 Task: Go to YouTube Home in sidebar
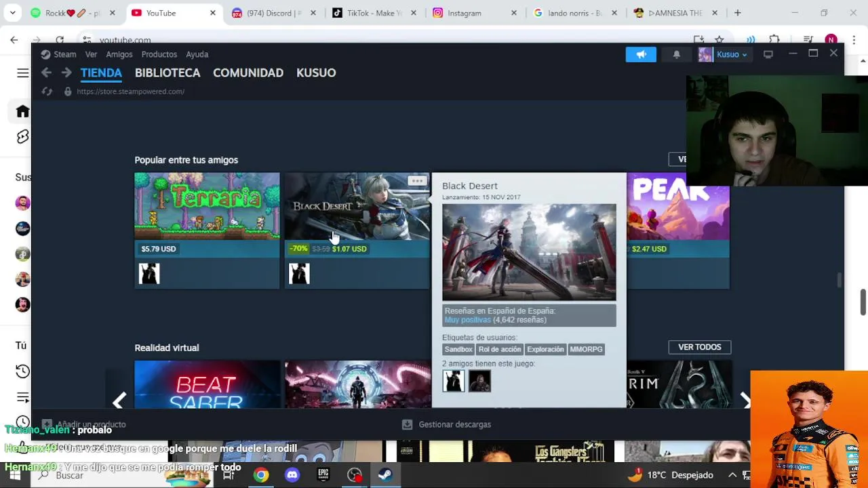[22, 112]
